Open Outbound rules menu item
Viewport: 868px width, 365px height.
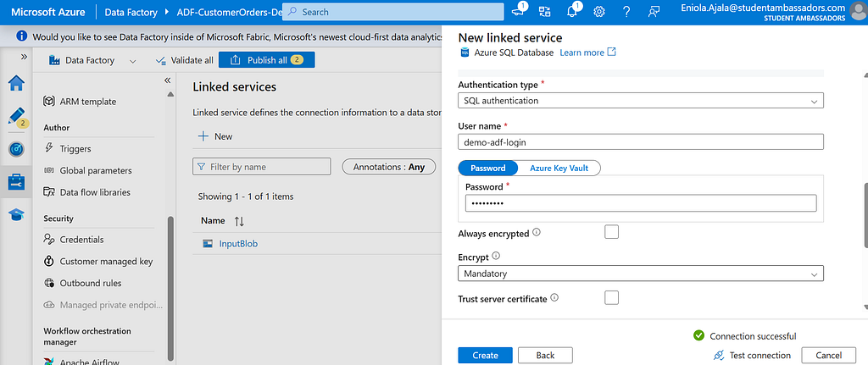[90, 283]
